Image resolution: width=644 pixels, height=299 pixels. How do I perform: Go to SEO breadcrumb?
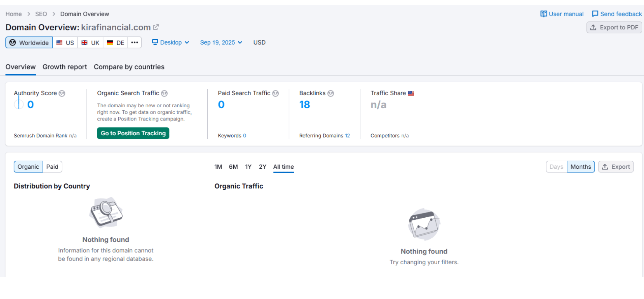coord(41,14)
